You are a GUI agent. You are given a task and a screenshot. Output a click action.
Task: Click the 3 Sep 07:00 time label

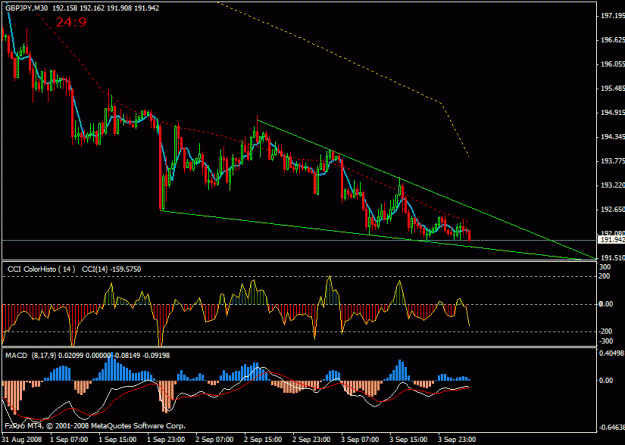click(361, 439)
